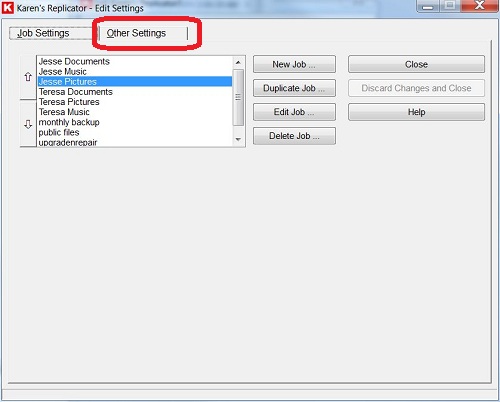Click the Duplicate Job button

(294, 88)
